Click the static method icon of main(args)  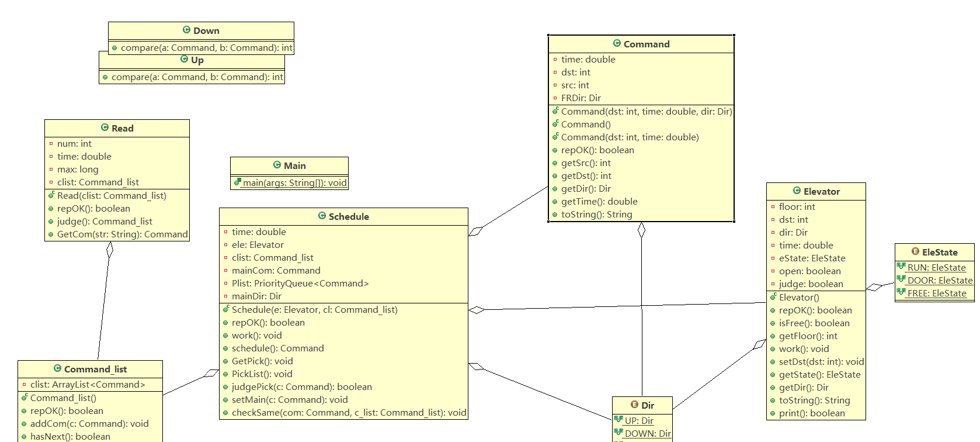(x=238, y=182)
